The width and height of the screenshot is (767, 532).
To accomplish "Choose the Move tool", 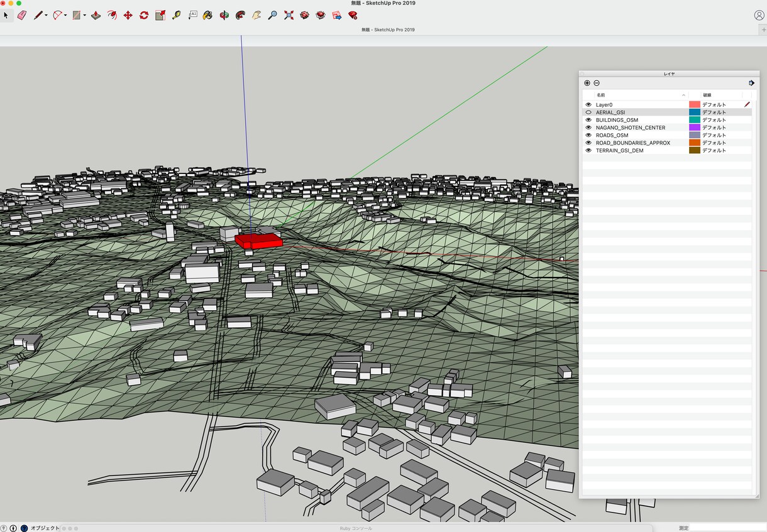I will tap(128, 15).
